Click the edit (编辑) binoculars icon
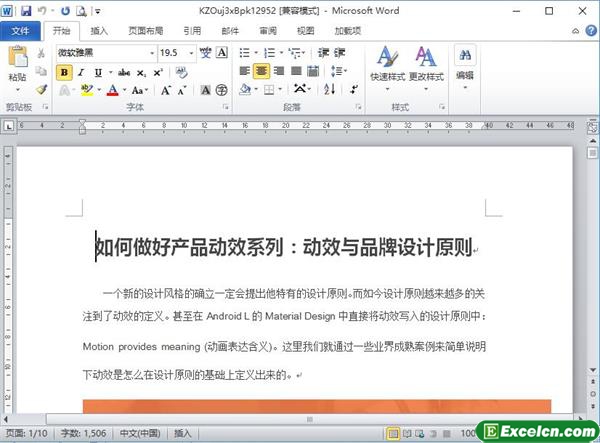Image resolution: width=600 pixels, height=443 pixels. tap(465, 60)
